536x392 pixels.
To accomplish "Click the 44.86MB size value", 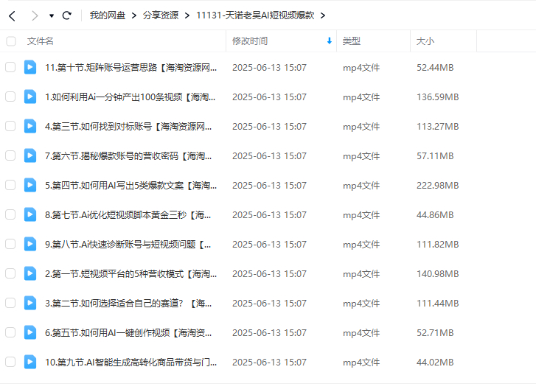I will 435,214.
